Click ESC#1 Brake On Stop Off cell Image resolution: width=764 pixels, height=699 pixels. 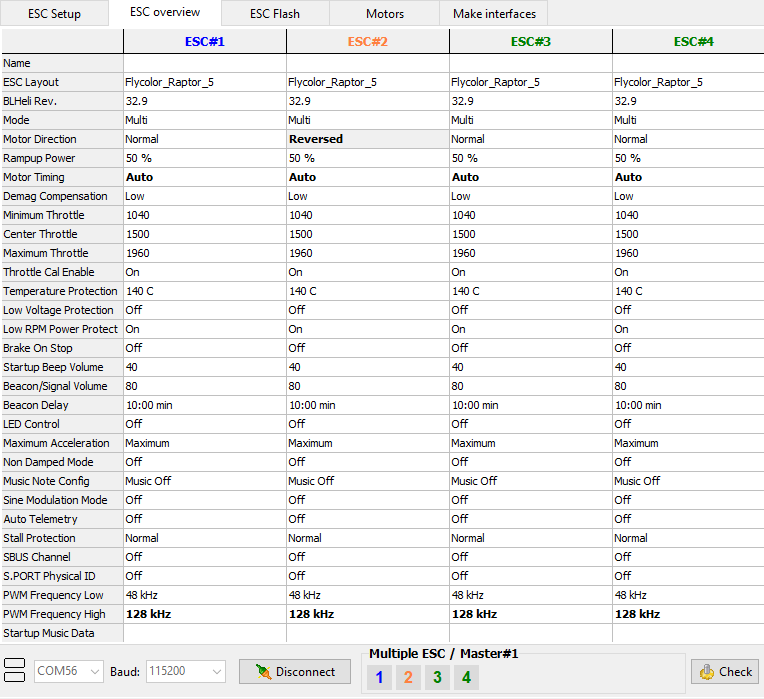(205, 348)
